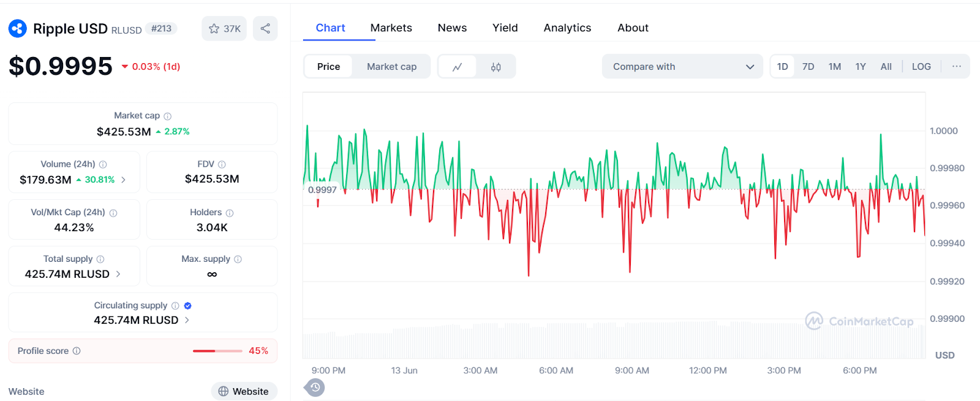Select the Price chart toggle
Viewport: 980px width, 401px height.
328,67
